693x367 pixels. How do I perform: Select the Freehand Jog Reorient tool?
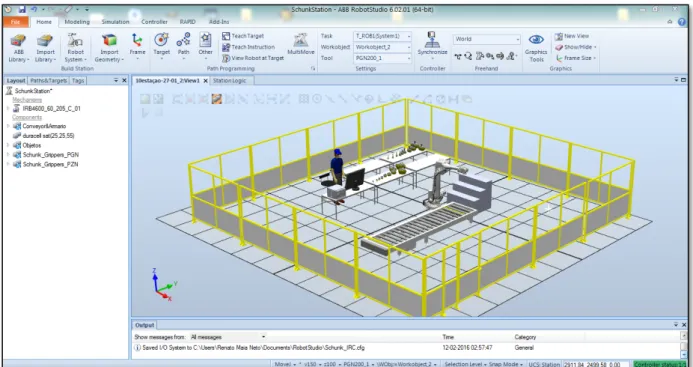[x=500, y=56]
